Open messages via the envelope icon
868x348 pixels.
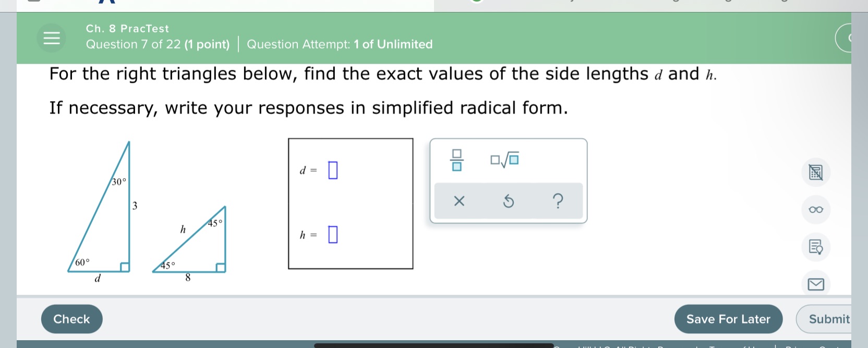pyautogui.click(x=816, y=284)
